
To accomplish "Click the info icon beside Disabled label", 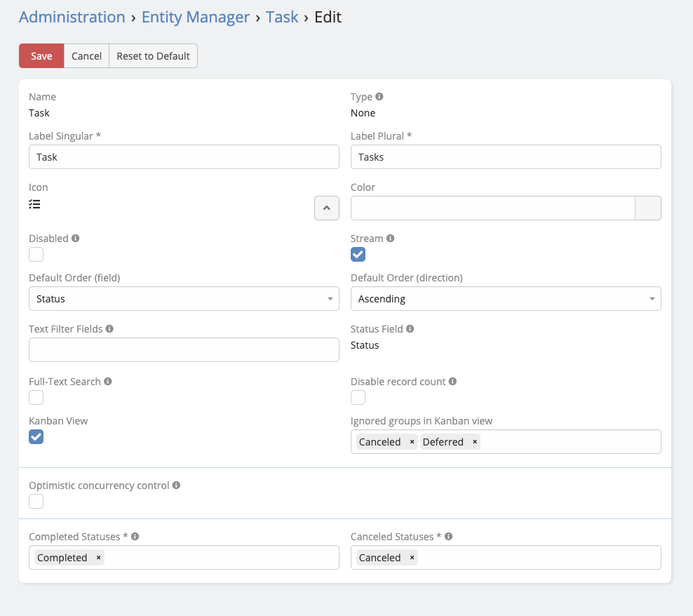I will click(x=76, y=239).
